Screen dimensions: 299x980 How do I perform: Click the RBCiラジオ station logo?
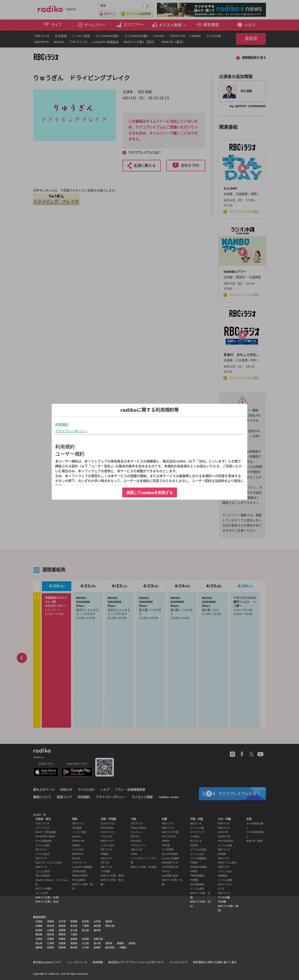46,57
